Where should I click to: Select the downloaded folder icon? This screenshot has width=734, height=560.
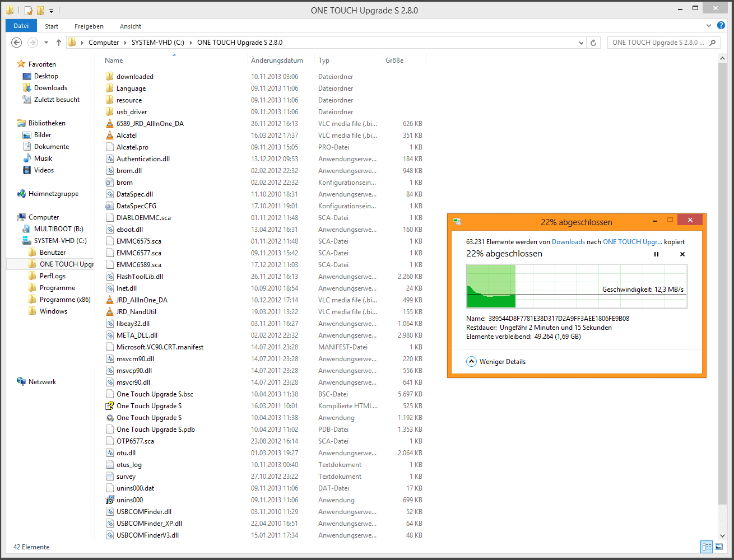point(110,77)
